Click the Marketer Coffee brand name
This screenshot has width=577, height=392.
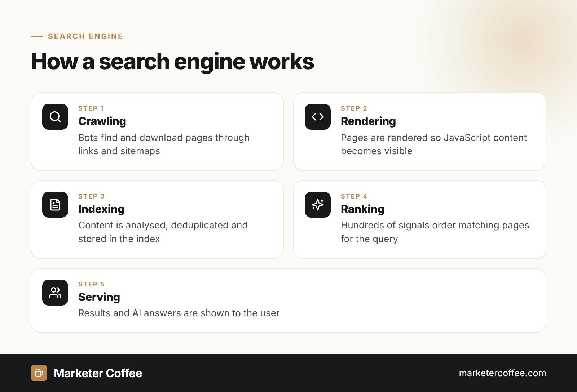pos(98,373)
